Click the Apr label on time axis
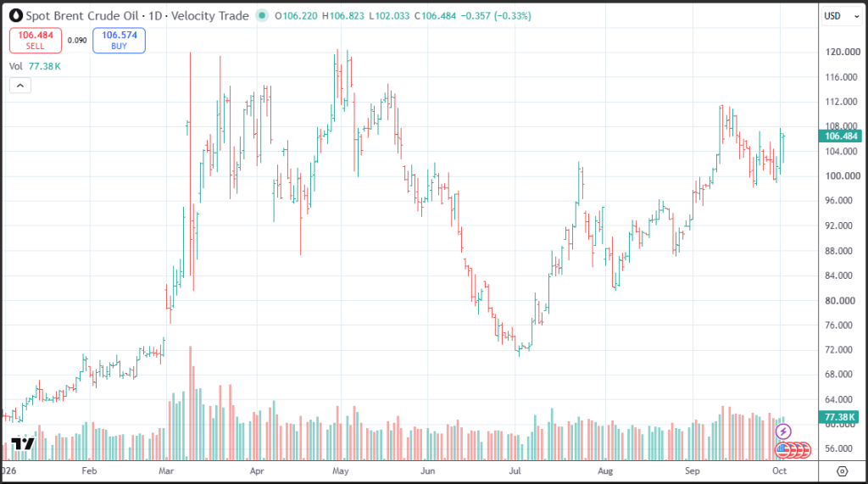Screen dimensions: 868x484 [x=257, y=471]
